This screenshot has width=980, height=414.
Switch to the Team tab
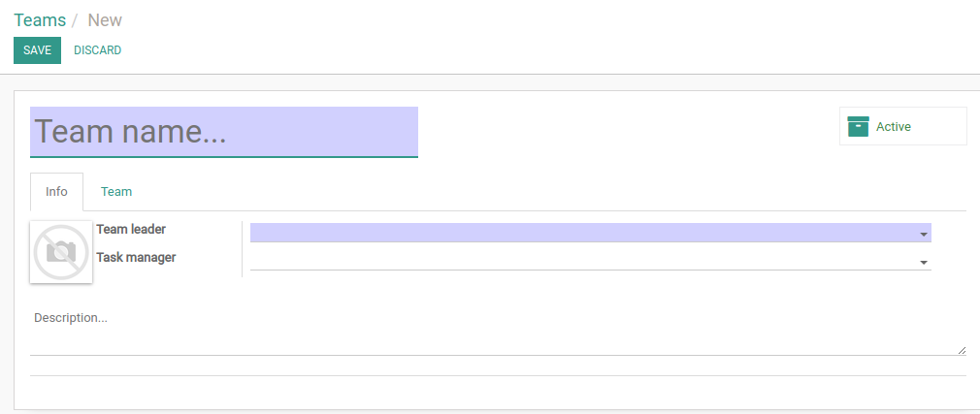pyautogui.click(x=116, y=192)
